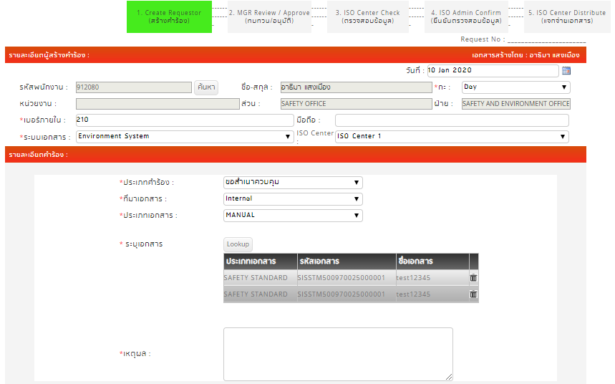Screen dimensions: 615x384
Task: Select step 5 ISO Center Distribute
Action: coord(567,17)
